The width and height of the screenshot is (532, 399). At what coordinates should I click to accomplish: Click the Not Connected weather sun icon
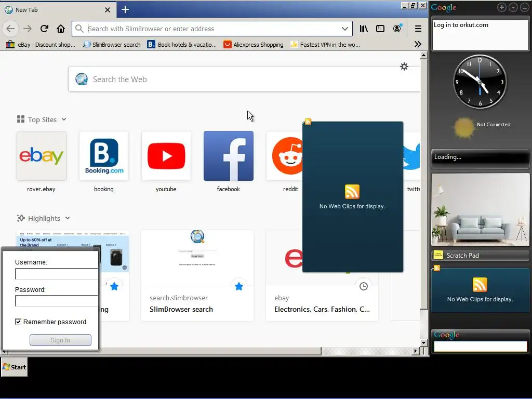[464, 128]
